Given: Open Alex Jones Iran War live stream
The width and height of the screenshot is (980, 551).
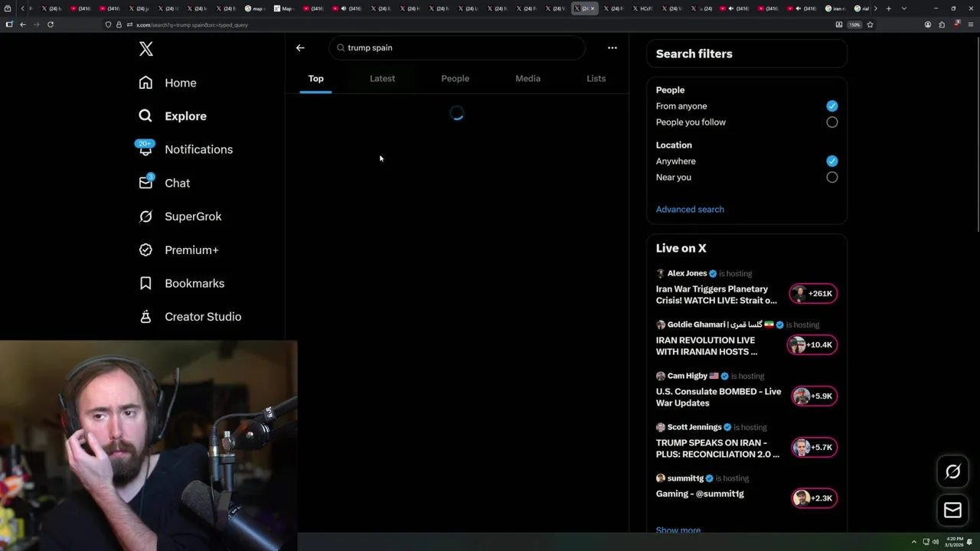Looking at the screenshot, I should point(717,295).
